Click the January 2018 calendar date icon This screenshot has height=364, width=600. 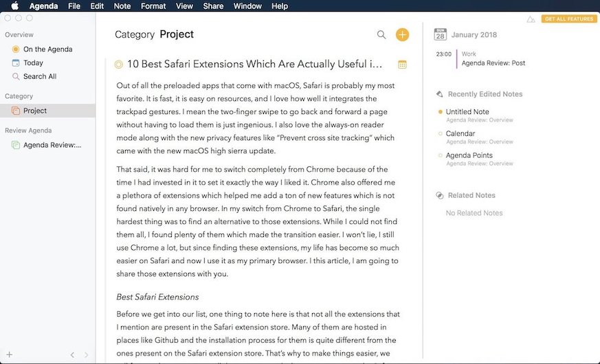pyautogui.click(x=441, y=34)
